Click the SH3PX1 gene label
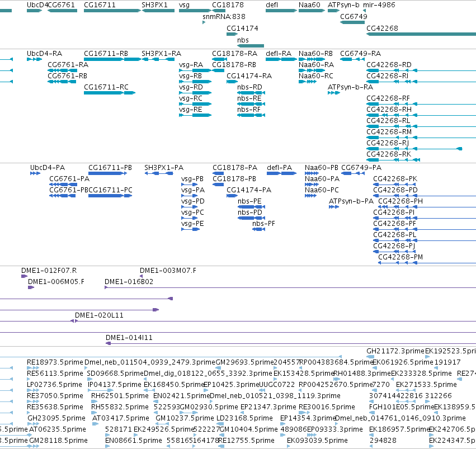This screenshot has width=476, height=449. tap(154, 5)
